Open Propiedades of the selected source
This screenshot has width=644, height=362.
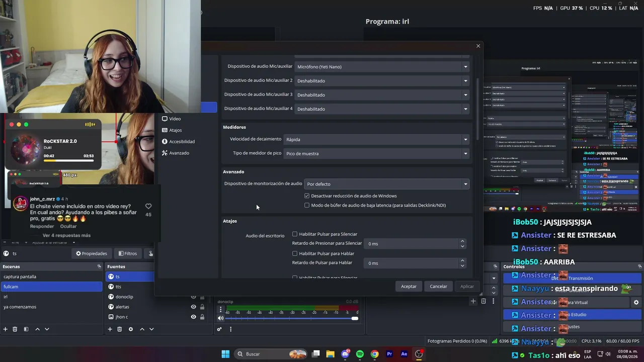(x=92, y=253)
